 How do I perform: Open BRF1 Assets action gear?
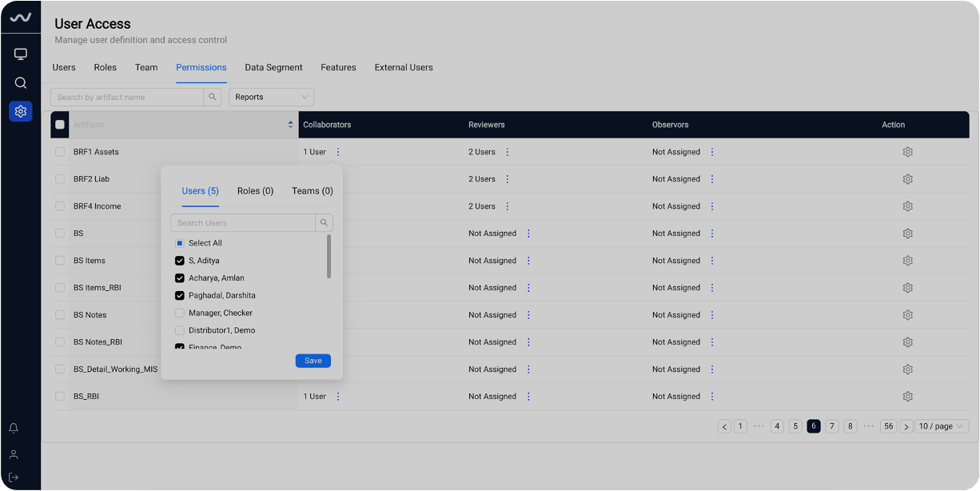point(908,152)
